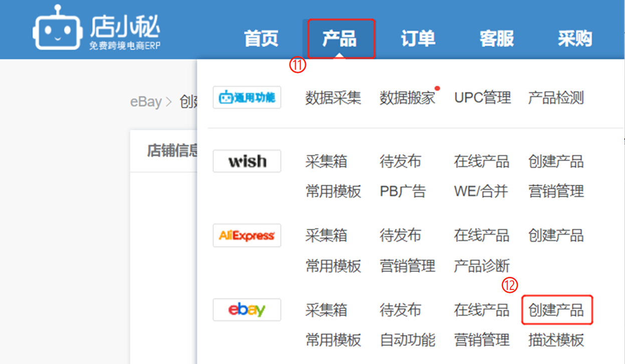Click the AliExpress platform logo
The image size is (625, 364).
coord(247,235)
